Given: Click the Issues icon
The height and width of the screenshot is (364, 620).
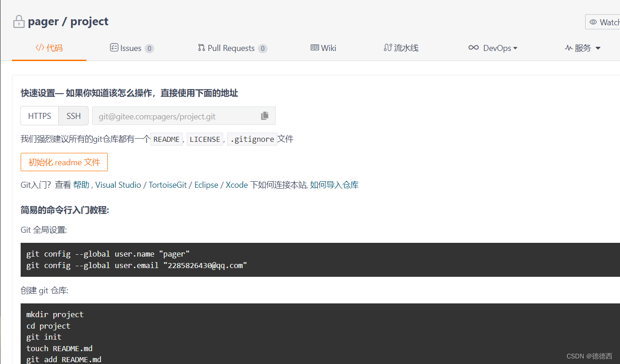Looking at the screenshot, I should [114, 48].
